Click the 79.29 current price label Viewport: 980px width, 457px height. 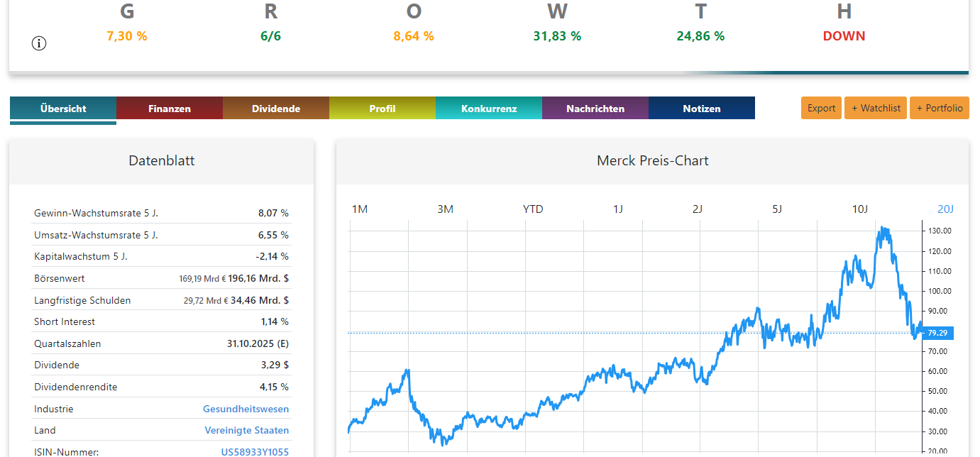[x=937, y=333]
